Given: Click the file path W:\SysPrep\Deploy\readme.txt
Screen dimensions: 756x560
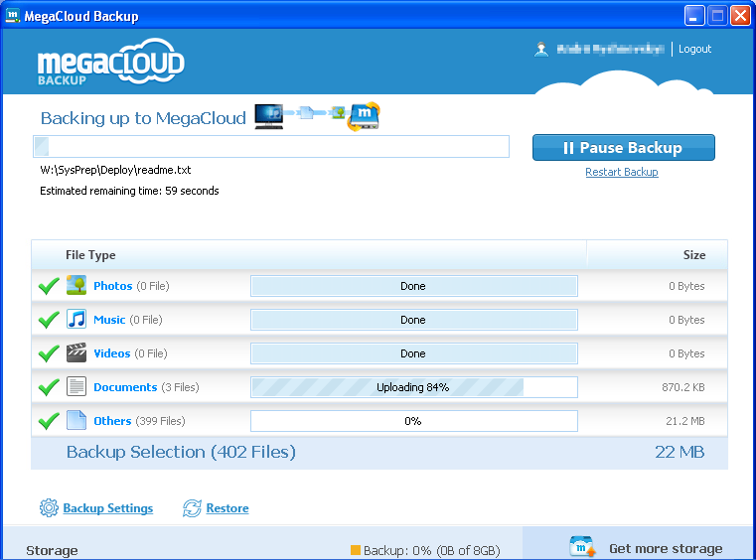Looking at the screenshot, I should click(115, 170).
